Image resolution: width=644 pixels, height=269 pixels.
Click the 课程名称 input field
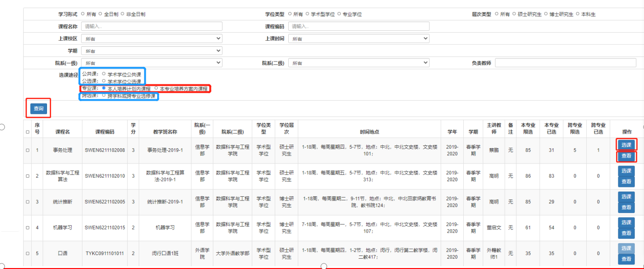coord(152,27)
